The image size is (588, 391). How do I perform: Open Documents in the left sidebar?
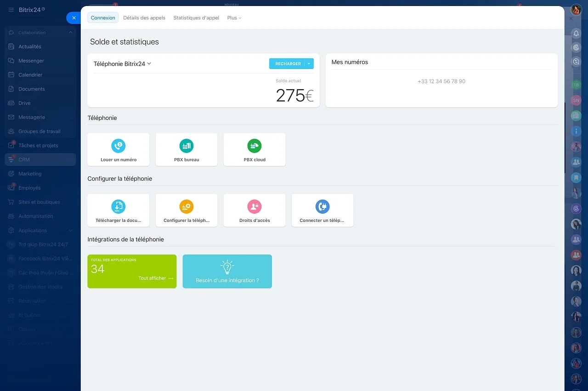(x=40, y=89)
